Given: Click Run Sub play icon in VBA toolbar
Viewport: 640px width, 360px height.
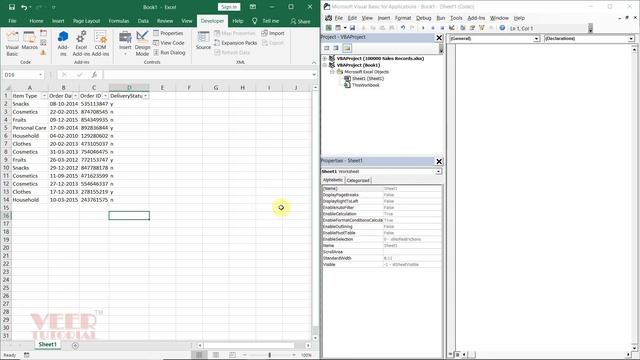Looking at the screenshot, I should [x=423, y=28].
